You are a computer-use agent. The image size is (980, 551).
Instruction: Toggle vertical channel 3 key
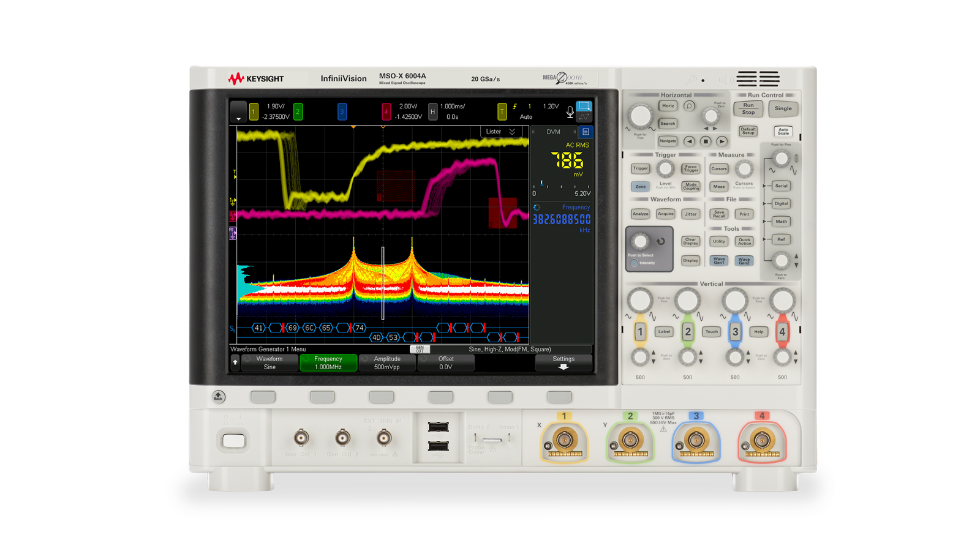click(x=735, y=332)
